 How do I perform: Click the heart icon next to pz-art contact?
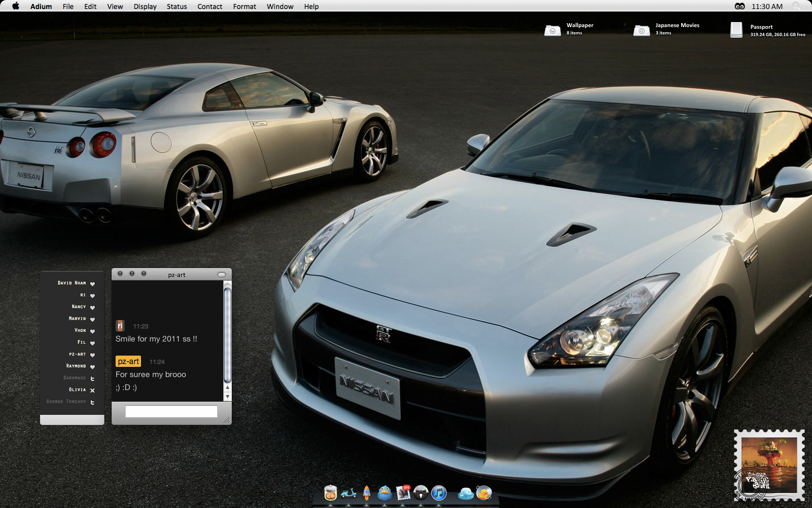[x=92, y=355]
